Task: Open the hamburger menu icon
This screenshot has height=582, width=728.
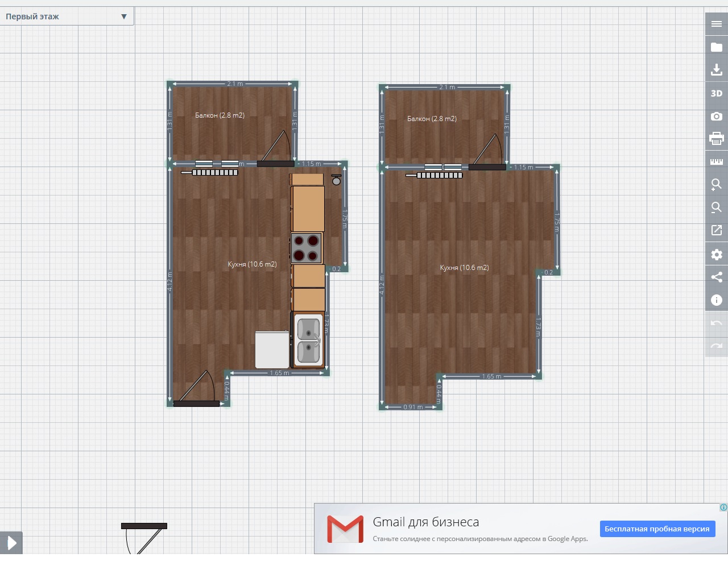Action: coord(717,24)
